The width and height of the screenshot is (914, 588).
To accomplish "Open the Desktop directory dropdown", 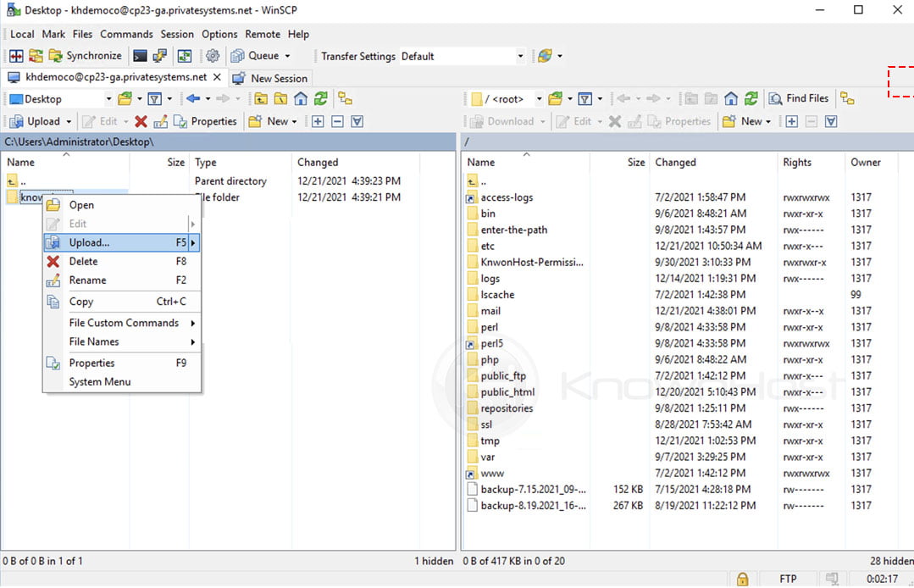I will tap(108, 97).
